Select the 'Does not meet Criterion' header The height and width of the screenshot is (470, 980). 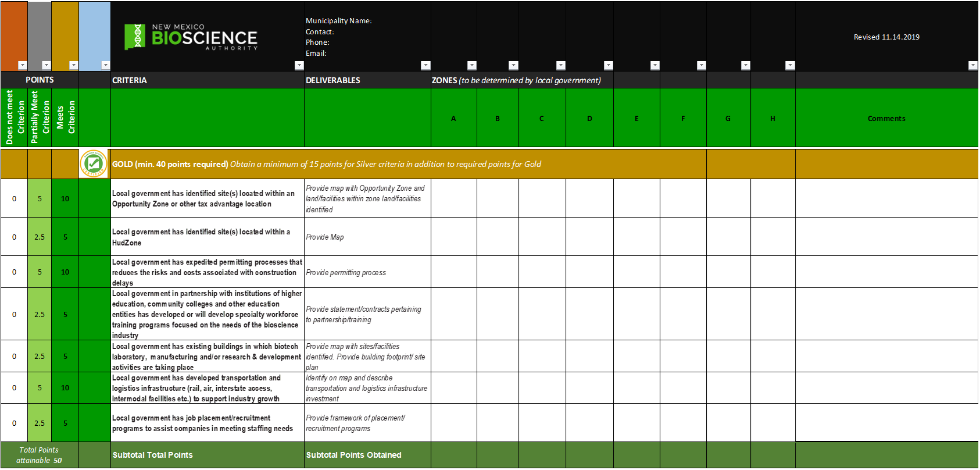[14, 117]
